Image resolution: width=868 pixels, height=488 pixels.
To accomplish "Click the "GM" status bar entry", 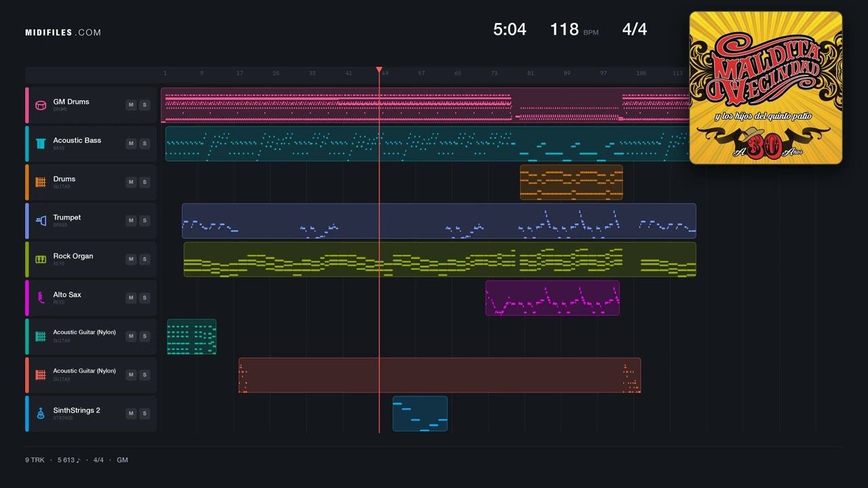I will [122, 460].
